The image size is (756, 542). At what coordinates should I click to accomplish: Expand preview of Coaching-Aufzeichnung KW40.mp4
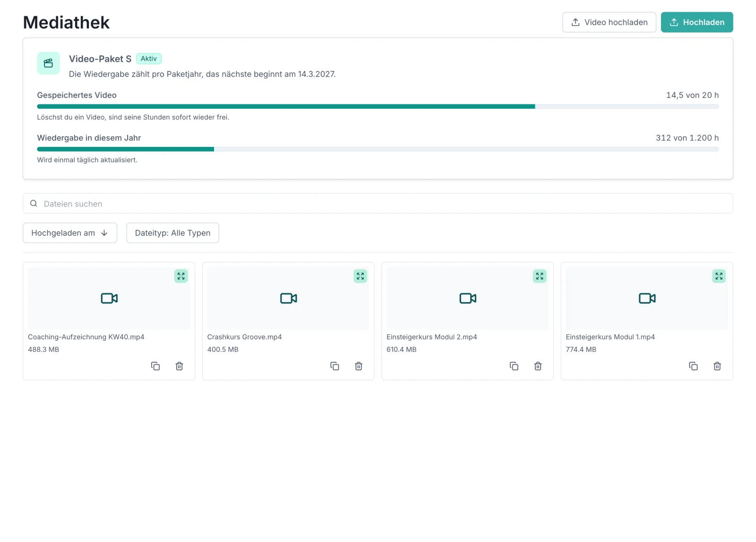pyautogui.click(x=181, y=276)
